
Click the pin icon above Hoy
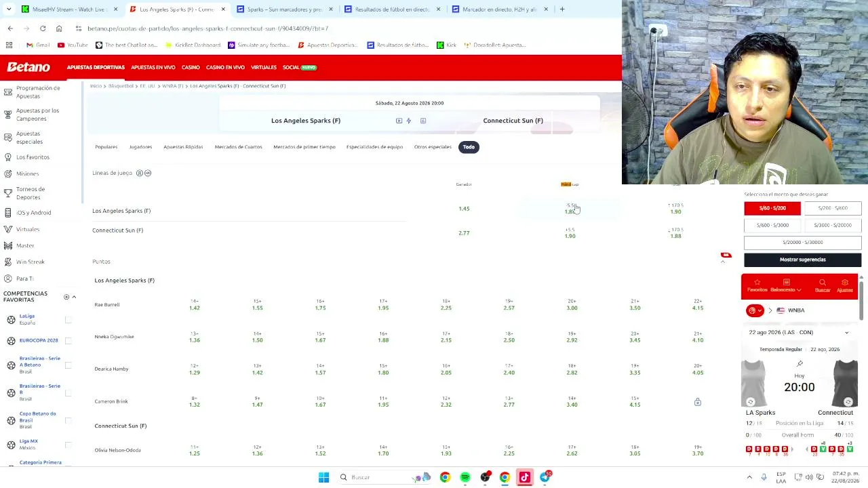pyautogui.click(x=800, y=364)
